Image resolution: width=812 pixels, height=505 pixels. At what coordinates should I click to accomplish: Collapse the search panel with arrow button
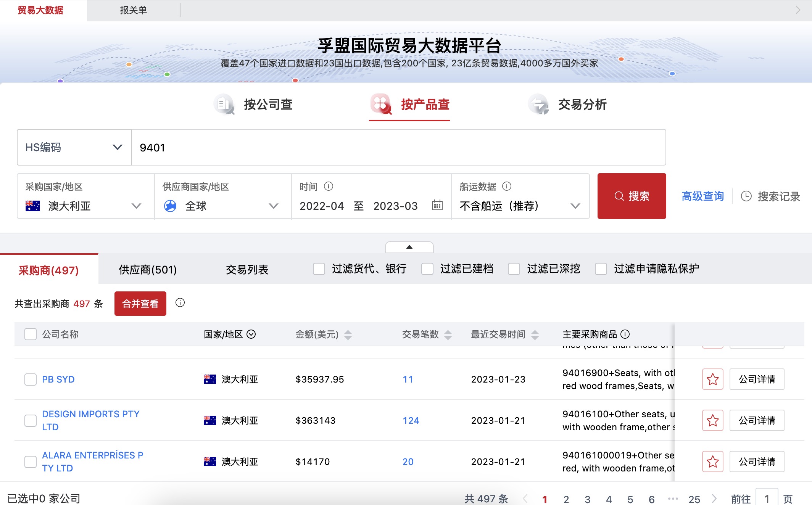tap(409, 247)
